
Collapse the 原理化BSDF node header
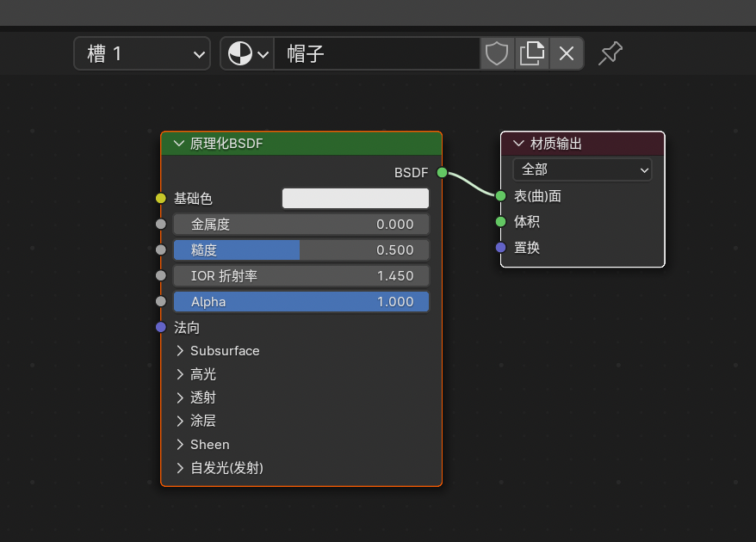click(x=178, y=143)
